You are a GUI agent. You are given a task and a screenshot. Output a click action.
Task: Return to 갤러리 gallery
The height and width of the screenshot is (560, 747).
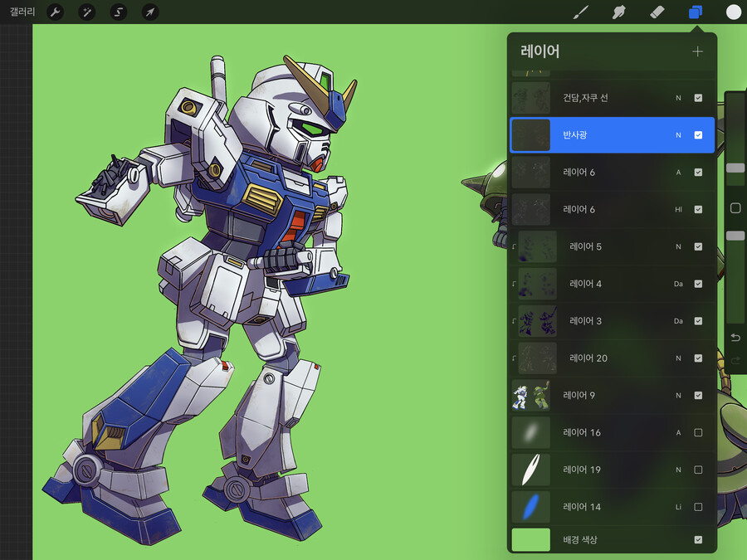(x=22, y=12)
